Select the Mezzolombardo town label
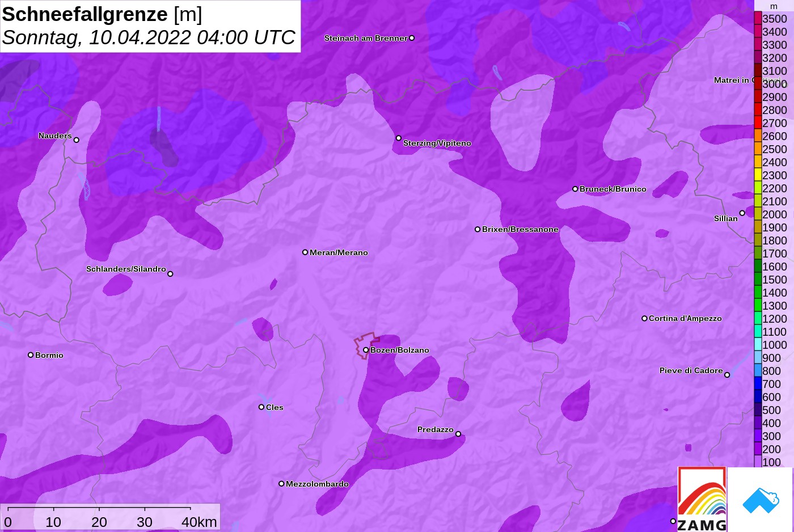794x532 pixels. (x=317, y=484)
